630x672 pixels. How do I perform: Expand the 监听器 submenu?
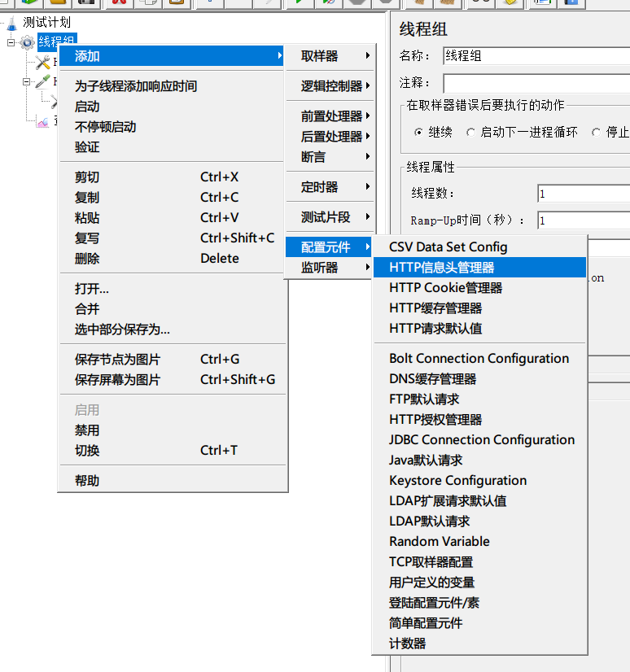click(x=330, y=268)
